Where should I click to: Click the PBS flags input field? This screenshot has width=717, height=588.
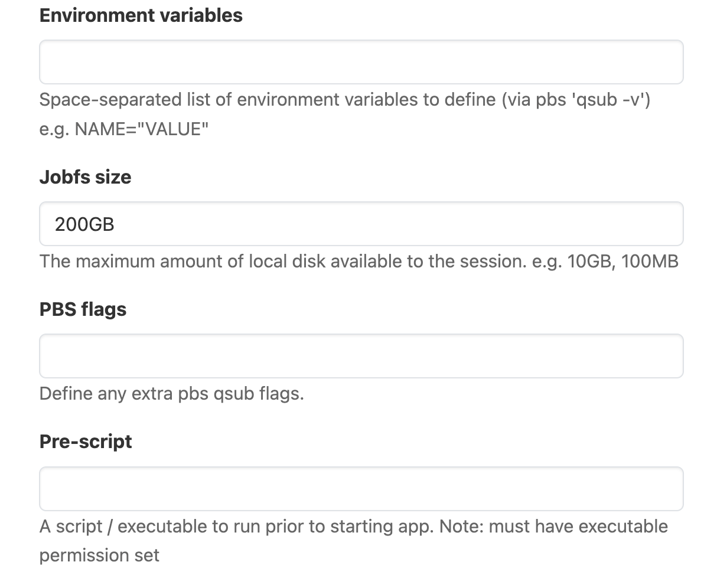point(361,356)
